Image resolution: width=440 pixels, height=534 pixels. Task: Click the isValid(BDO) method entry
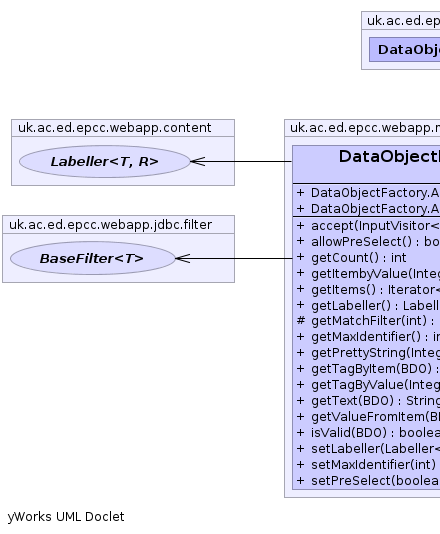tap(366, 433)
